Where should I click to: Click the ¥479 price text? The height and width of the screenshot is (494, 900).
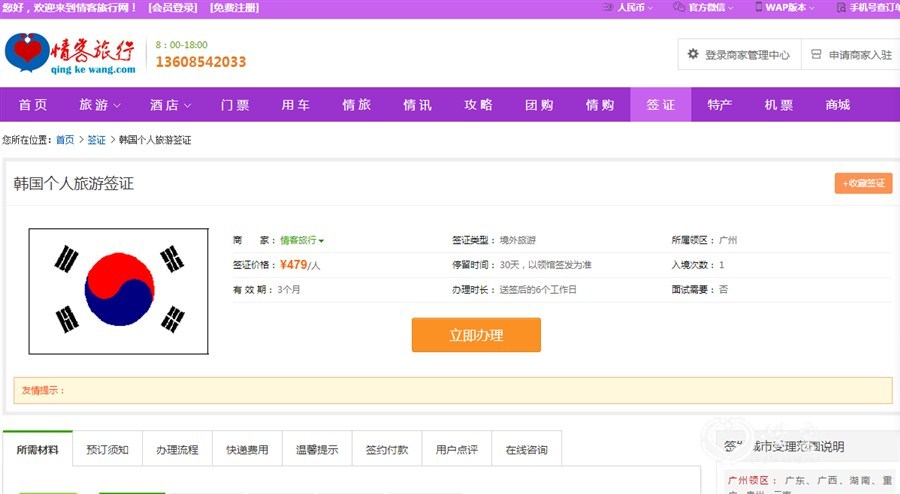click(x=293, y=264)
